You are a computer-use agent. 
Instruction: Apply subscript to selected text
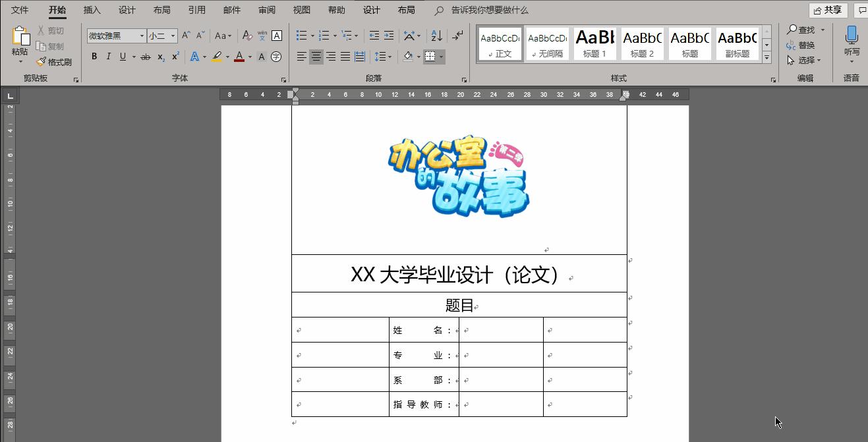click(x=160, y=57)
